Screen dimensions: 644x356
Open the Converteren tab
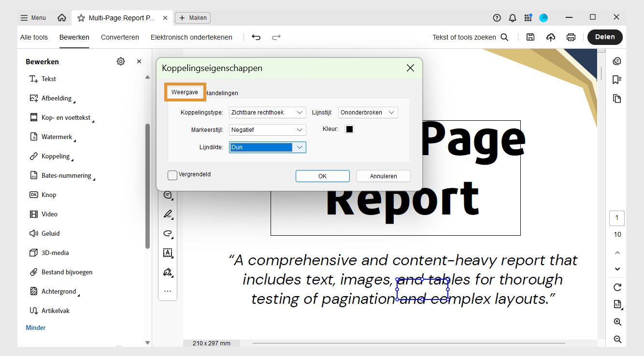coord(120,37)
